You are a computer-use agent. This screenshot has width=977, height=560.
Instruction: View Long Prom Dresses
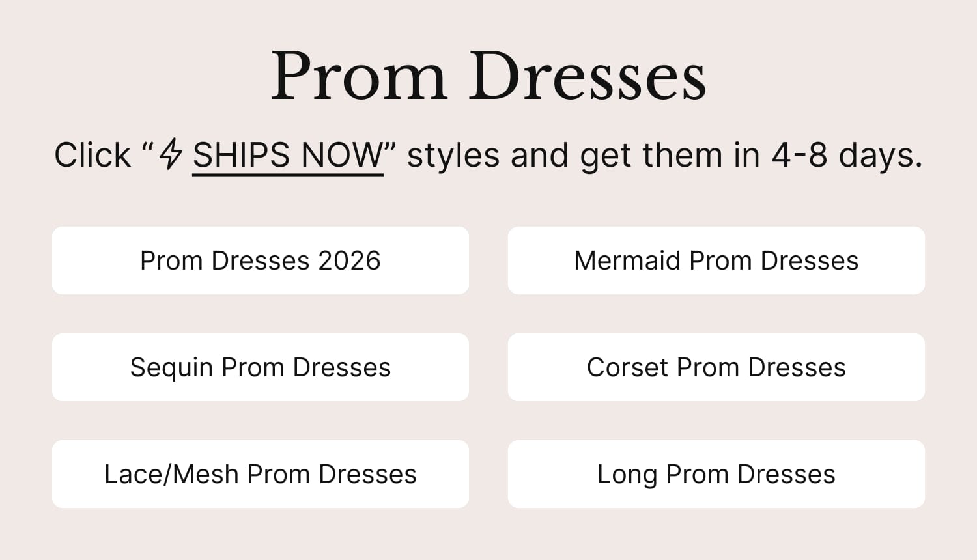[x=716, y=474]
